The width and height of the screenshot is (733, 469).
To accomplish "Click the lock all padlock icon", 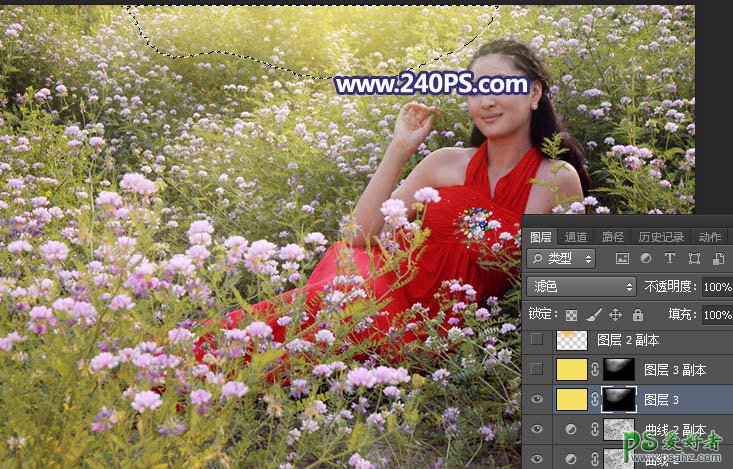I will (638, 314).
